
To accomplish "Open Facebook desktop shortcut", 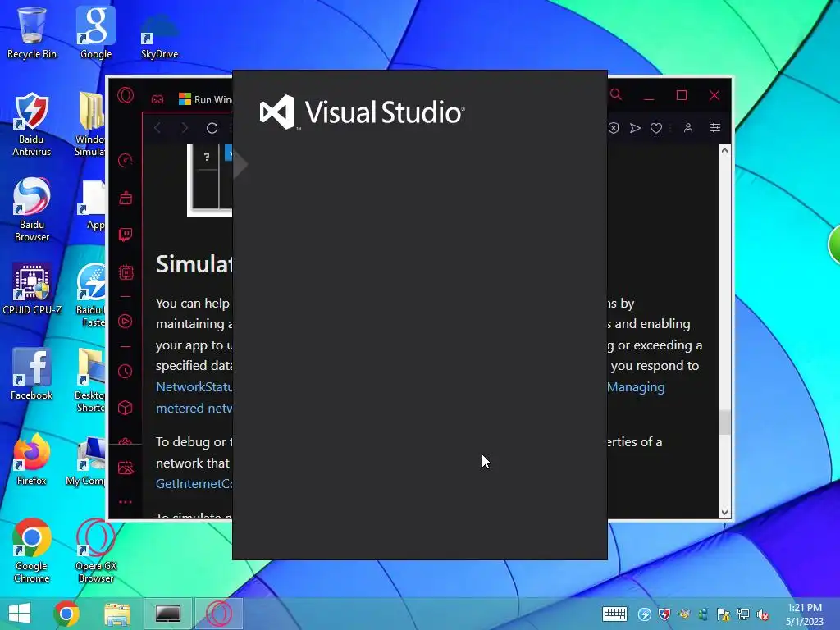I will click(32, 374).
